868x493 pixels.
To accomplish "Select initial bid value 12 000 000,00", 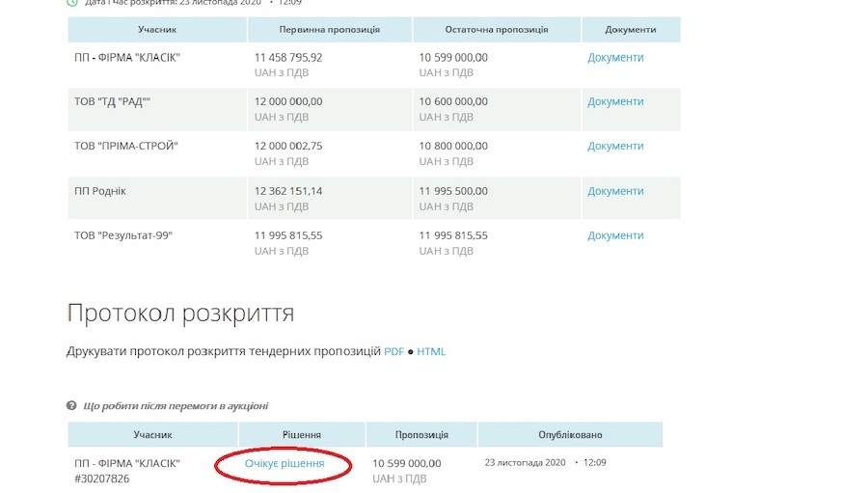I will pyautogui.click(x=288, y=102).
